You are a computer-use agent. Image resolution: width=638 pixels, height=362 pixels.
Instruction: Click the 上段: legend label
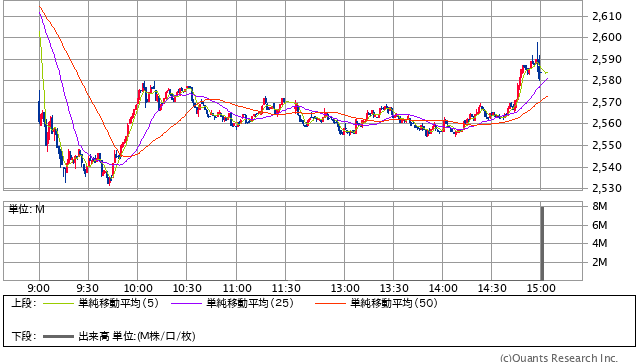pyautogui.click(x=24, y=303)
